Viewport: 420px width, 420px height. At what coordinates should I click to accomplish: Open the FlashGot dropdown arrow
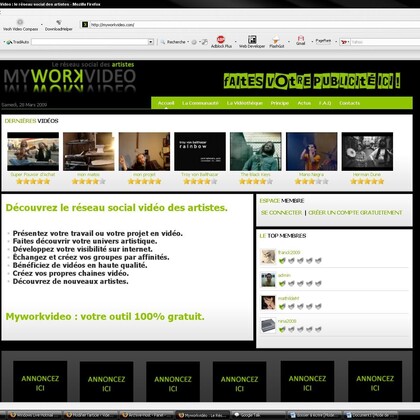[x=289, y=42]
